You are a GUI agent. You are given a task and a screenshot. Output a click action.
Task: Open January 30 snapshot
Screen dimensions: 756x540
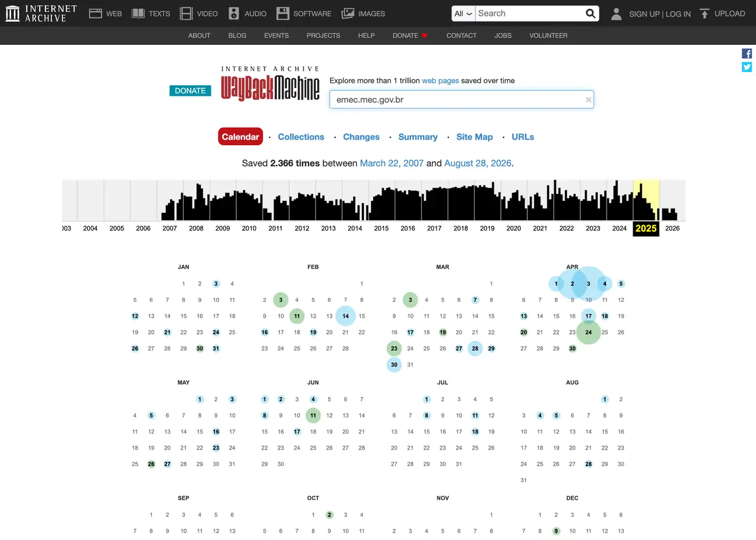(x=200, y=349)
